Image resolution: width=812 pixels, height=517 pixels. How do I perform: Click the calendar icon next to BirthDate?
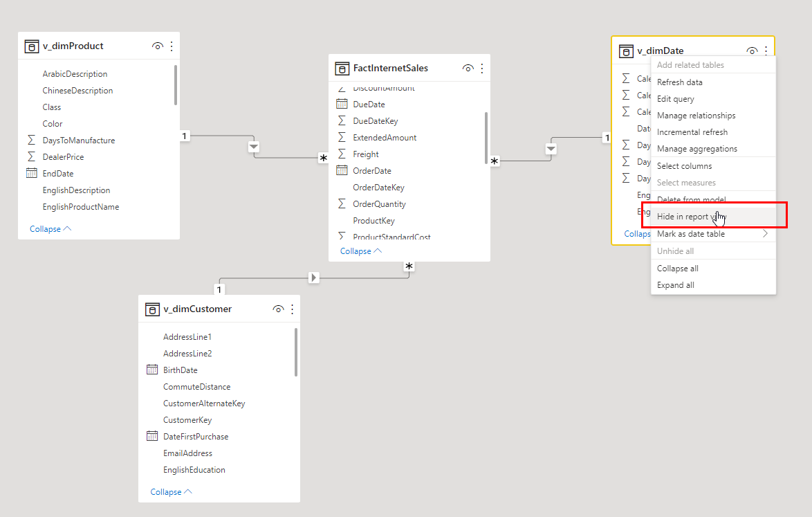coord(152,370)
